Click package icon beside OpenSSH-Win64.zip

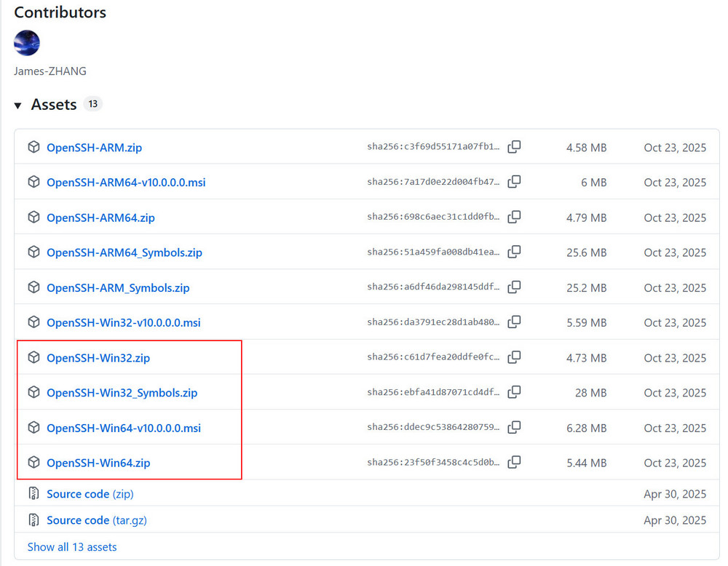pyautogui.click(x=33, y=462)
